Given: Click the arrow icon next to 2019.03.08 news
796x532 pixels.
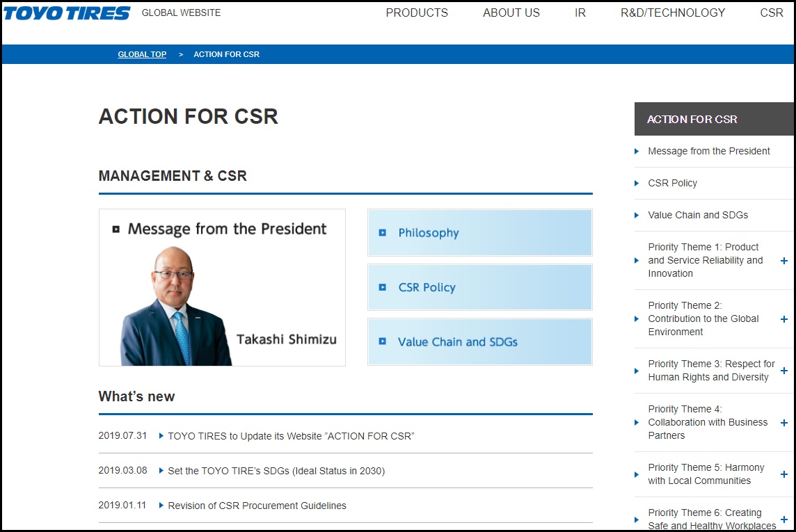Looking at the screenshot, I should click(x=161, y=471).
